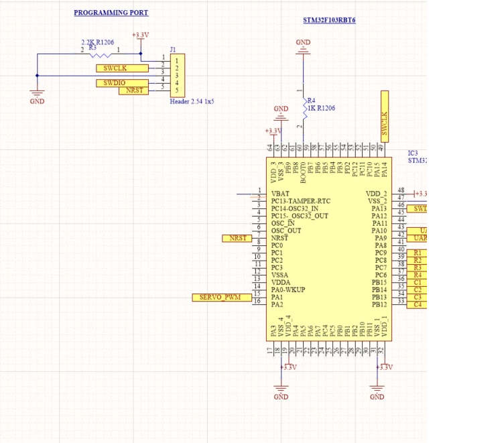
Task: Select the GND label below pin 18
Action: [281, 397]
